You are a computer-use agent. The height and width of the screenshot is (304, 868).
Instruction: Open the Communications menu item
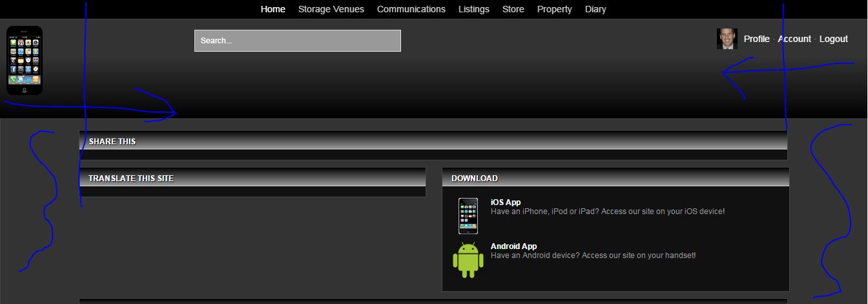(x=411, y=9)
